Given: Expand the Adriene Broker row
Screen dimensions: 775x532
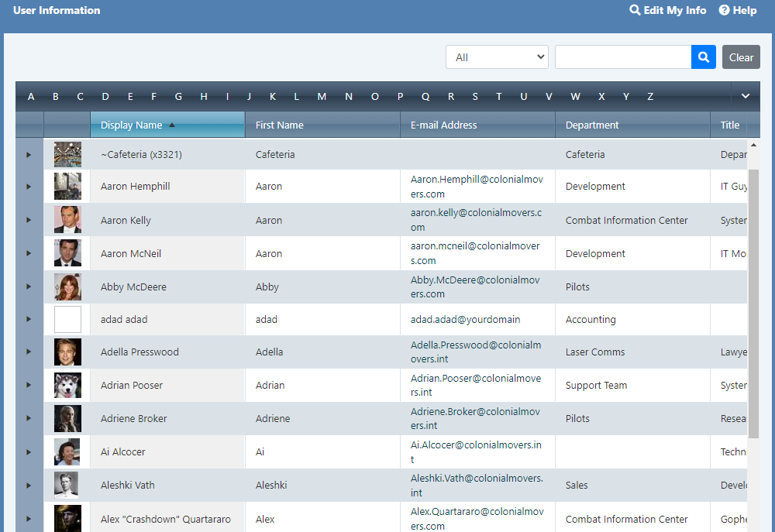Looking at the screenshot, I should tap(29, 418).
